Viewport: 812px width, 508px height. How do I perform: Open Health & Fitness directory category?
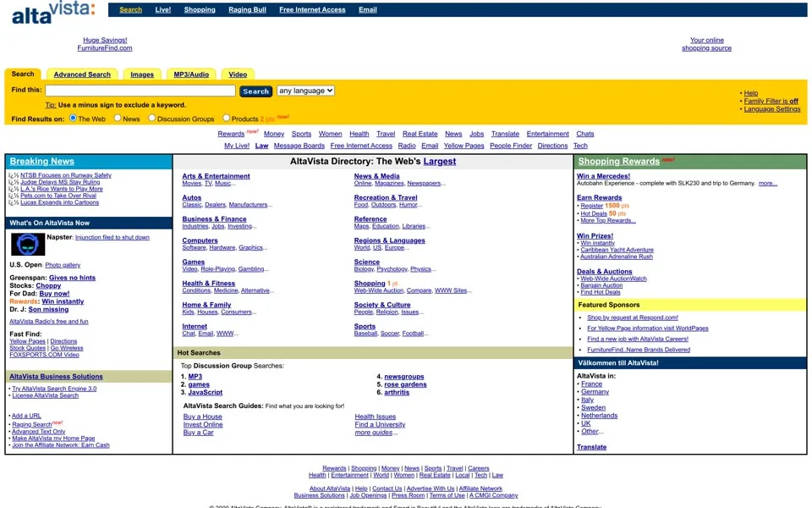pos(209,284)
